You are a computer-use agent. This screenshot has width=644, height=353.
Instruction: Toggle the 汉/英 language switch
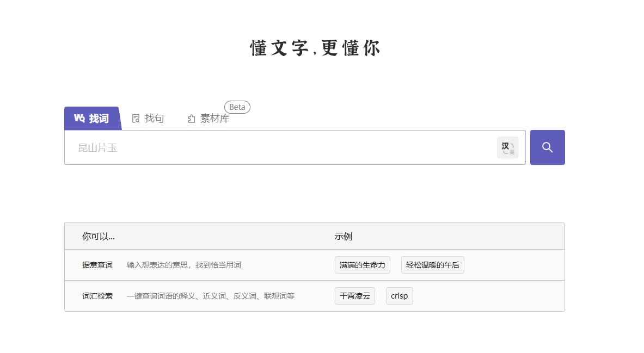pyautogui.click(x=507, y=147)
